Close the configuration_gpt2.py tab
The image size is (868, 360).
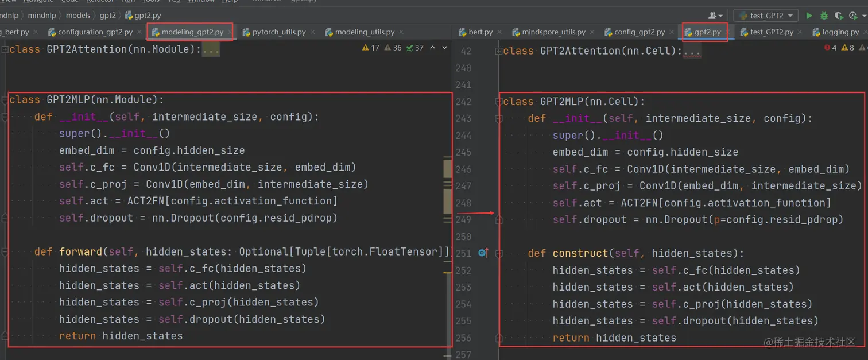pyautogui.click(x=139, y=32)
